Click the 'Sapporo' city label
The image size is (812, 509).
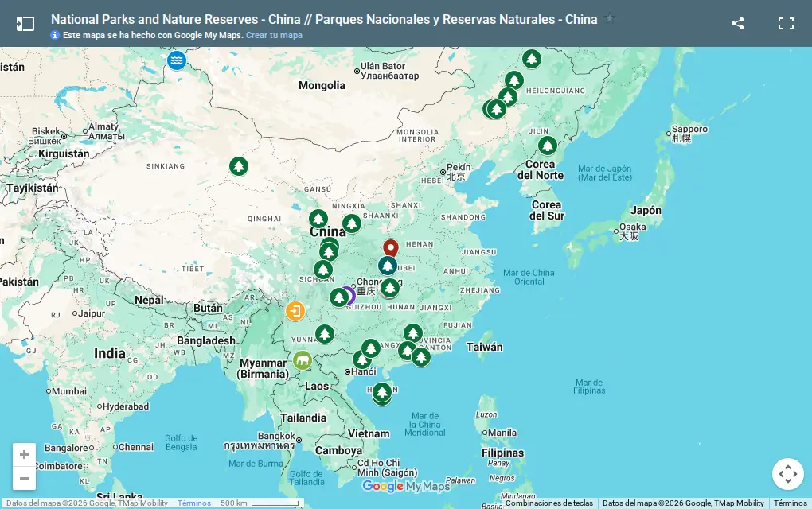click(689, 134)
